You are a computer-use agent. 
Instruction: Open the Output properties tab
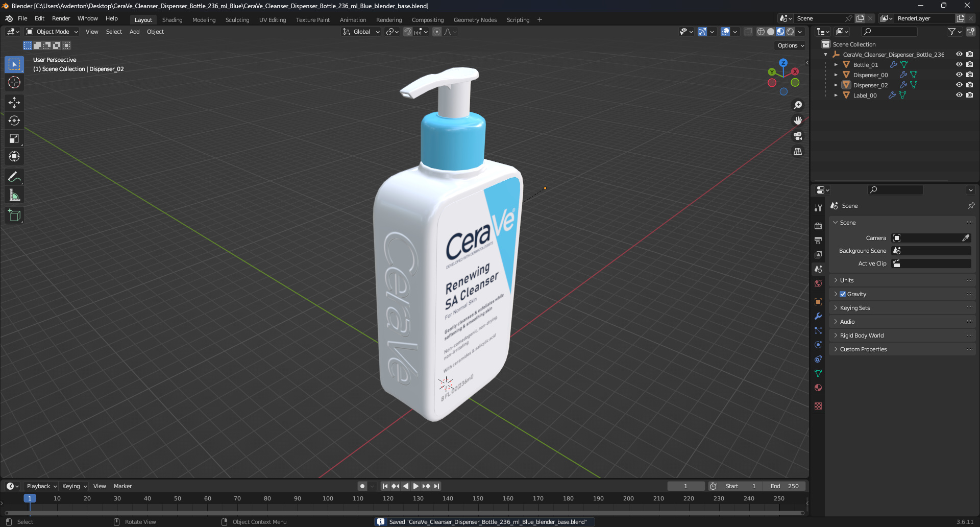click(x=818, y=240)
